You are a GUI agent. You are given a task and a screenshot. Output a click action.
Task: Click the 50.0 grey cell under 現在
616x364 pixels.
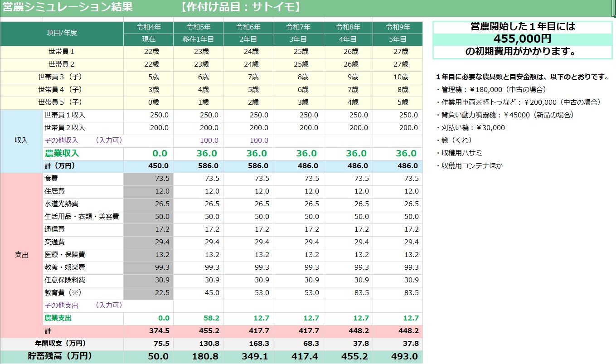pos(148,217)
